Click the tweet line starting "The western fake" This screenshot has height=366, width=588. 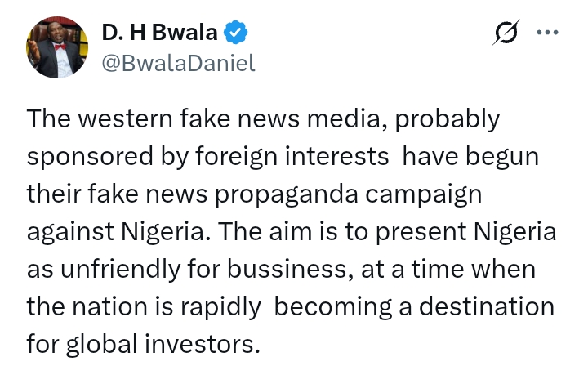[x=263, y=119]
